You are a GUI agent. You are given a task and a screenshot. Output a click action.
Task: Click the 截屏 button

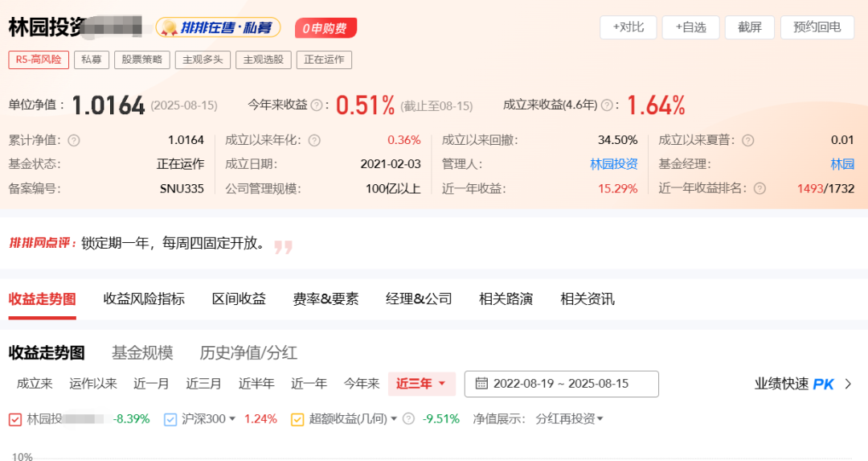[x=750, y=27]
